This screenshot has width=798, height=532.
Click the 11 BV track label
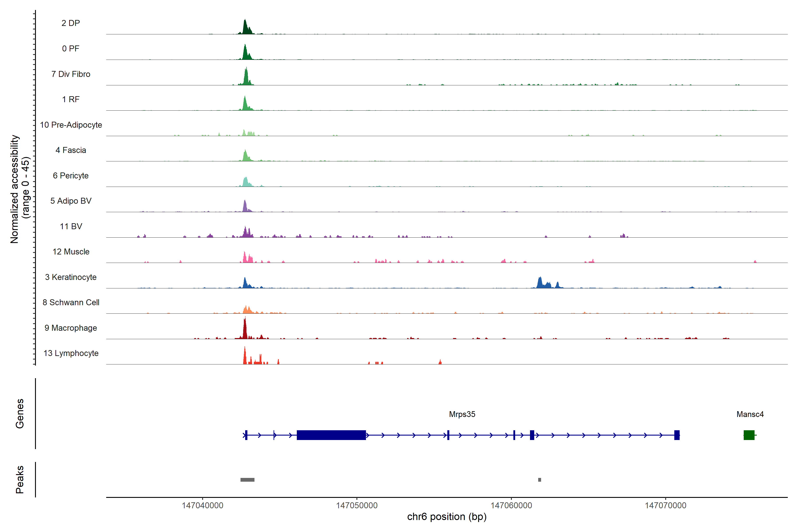pyautogui.click(x=71, y=226)
